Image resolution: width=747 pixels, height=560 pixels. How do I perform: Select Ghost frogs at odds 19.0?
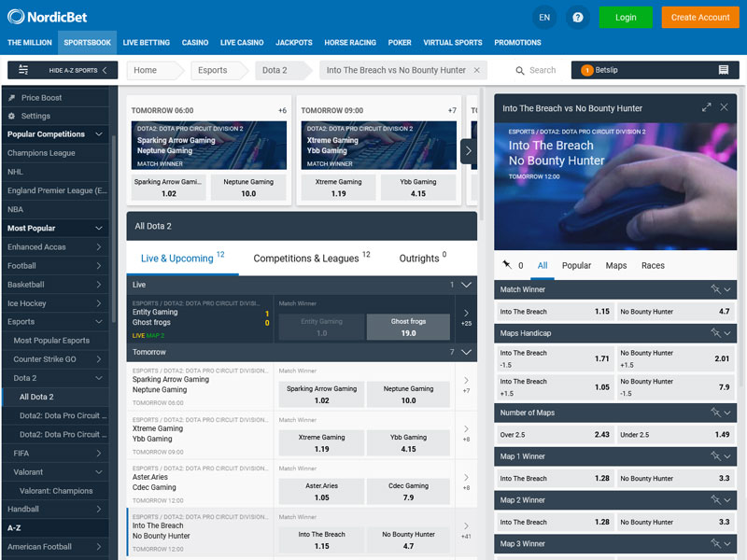pos(408,328)
